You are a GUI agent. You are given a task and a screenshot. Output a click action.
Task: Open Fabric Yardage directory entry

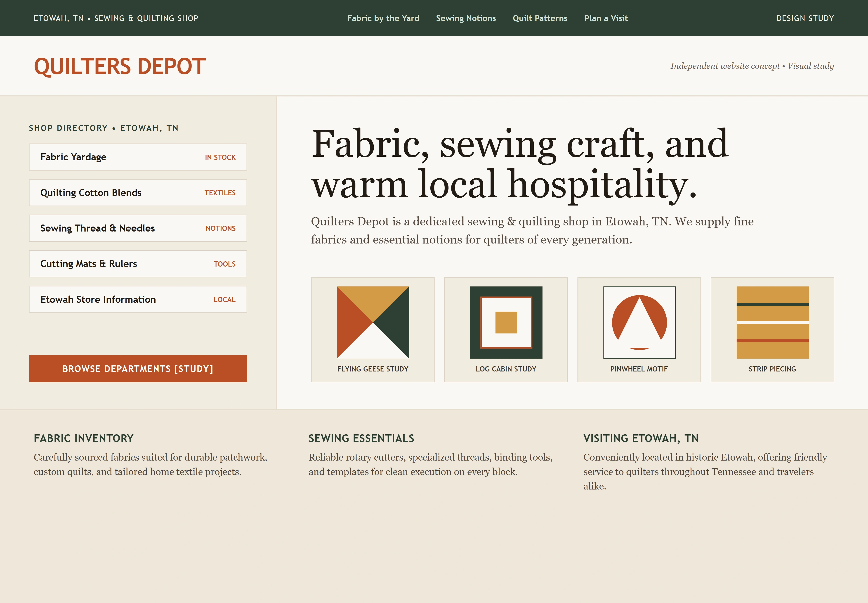(138, 157)
